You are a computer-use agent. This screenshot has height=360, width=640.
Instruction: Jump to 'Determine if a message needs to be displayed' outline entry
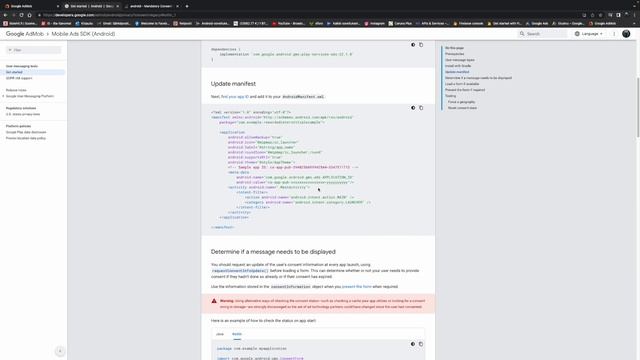(x=478, y=78)
